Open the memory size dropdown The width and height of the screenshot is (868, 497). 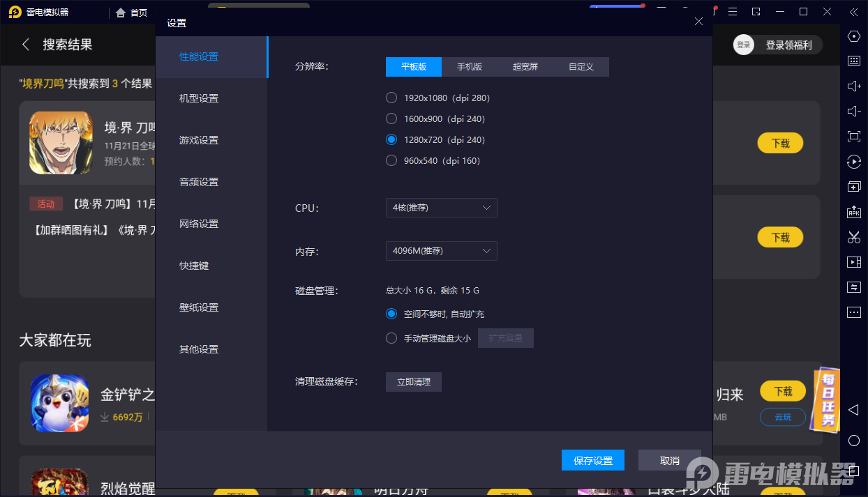pos(441,250)
